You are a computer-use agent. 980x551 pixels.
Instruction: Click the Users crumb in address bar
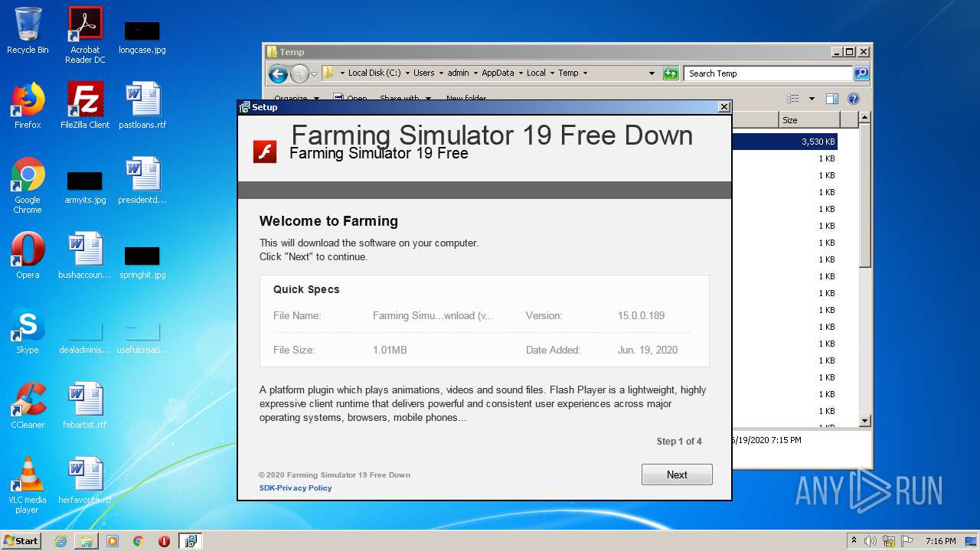pyautogui.click(x=424, y=73)
